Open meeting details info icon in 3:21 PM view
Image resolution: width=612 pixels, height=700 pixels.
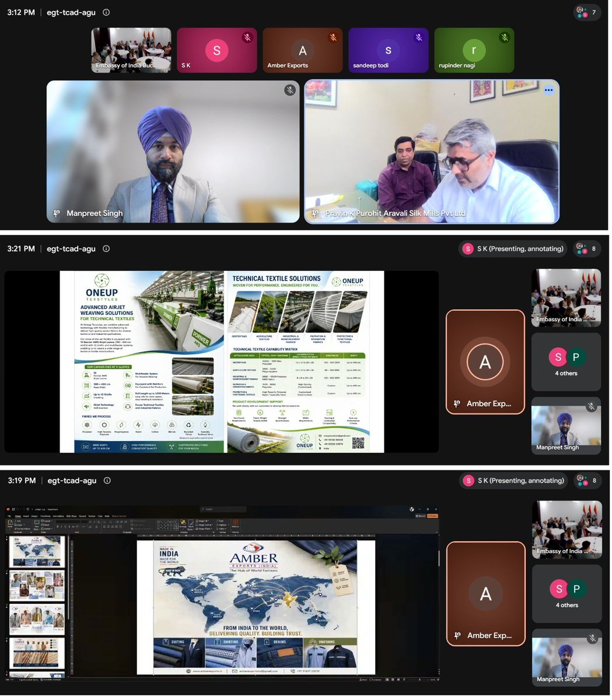pos(106,249)
